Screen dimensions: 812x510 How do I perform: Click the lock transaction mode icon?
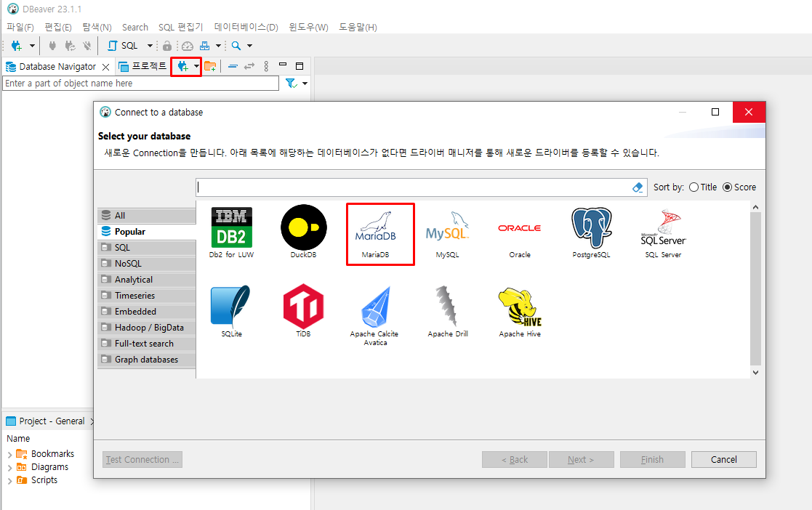coord(166,46)
